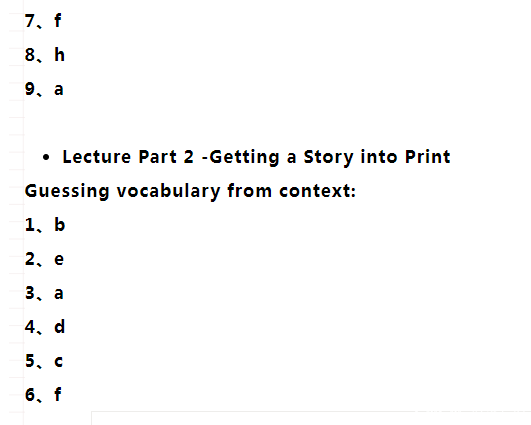Click the answer line "5、c"
531x425 pixels.
pos(44,361)
